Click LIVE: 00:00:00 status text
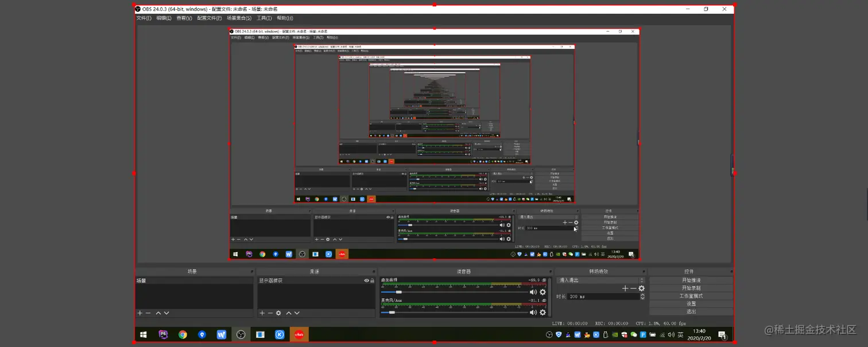This screenshot has width=868, height=347. click(570, 323)
